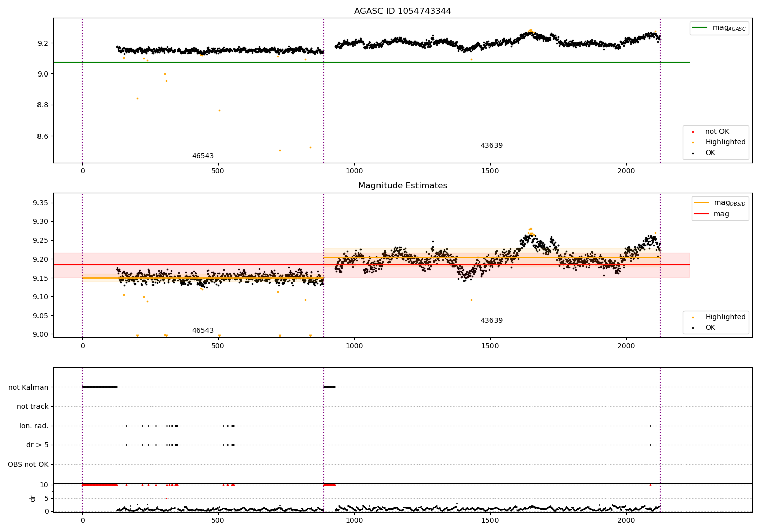Click the 9.15 tick on Magnitude Estimates
Screen dimensions: 760x532
(41, 278)
